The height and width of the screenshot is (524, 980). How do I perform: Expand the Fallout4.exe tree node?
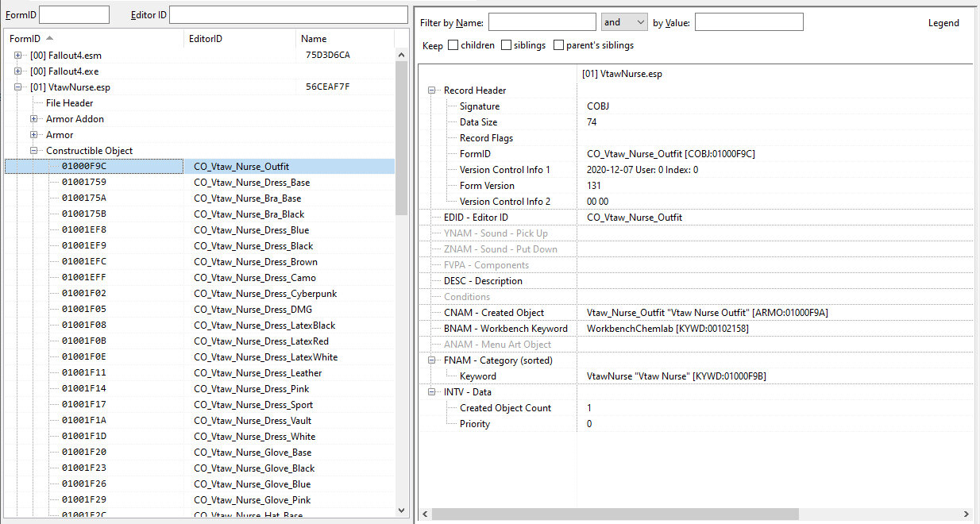click(x=18, y=71)
